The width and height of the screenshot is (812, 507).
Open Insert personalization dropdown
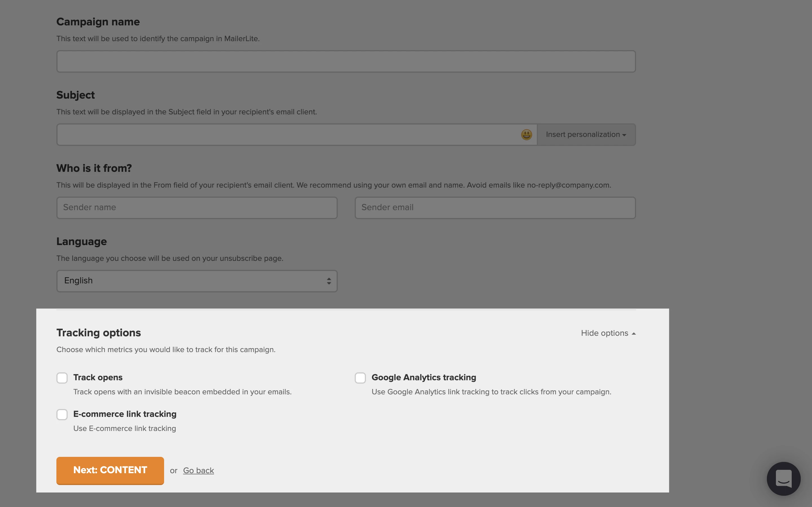coord(586,135)
